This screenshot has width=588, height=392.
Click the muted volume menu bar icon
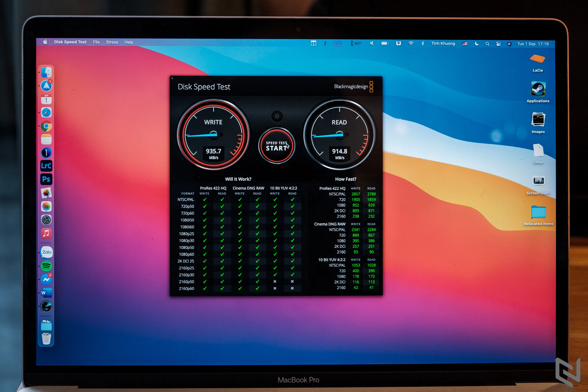tap(372, 43)
